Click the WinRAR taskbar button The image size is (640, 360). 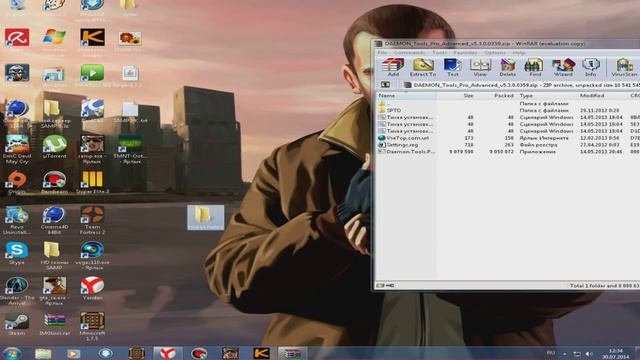[x=293, y=353]
